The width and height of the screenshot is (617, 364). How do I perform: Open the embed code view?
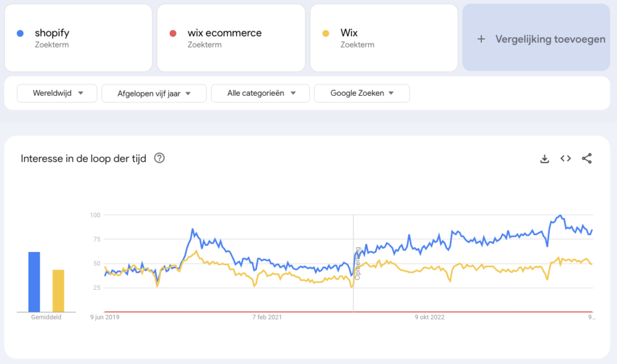pos(565,158)
